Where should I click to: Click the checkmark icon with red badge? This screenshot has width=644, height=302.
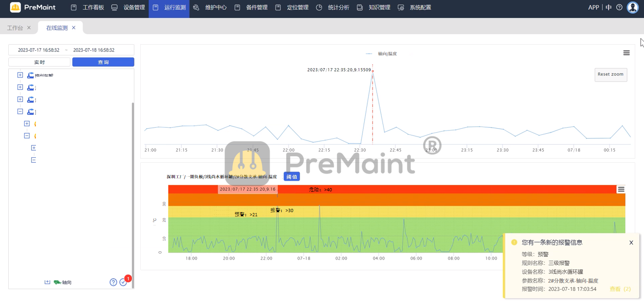tap(123, 282)
